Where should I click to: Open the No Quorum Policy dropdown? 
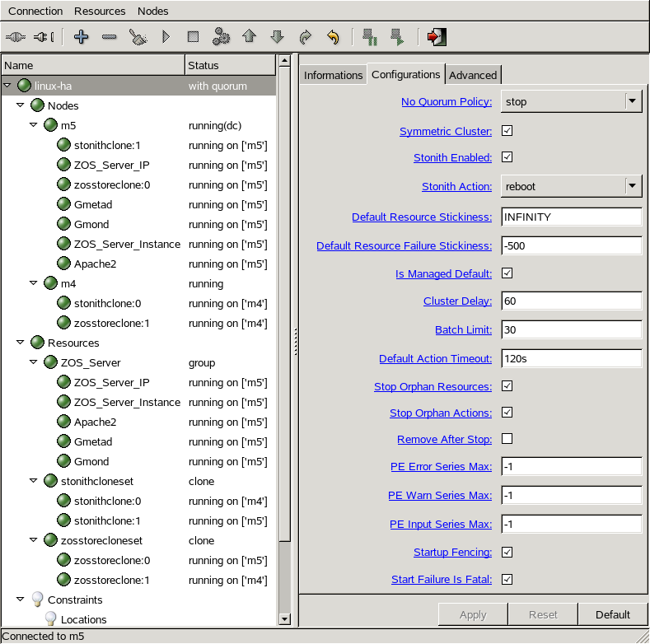click(633, 101)
